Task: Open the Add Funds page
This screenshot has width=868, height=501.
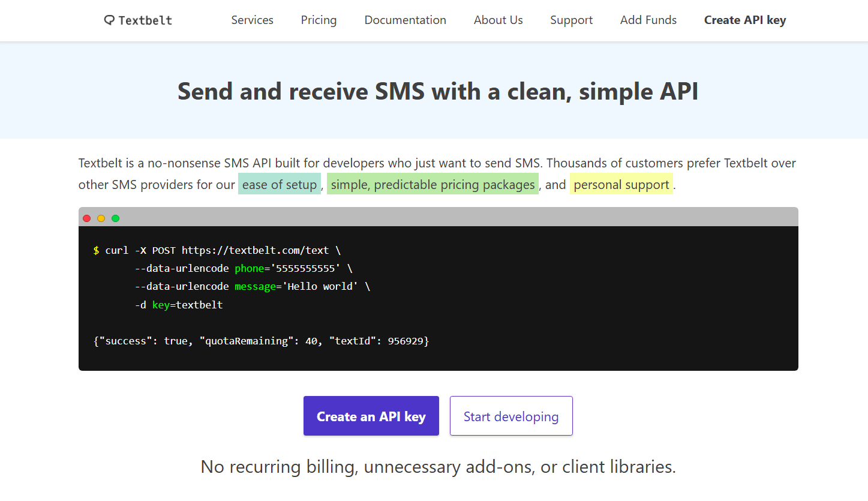Action: point(648,20)
